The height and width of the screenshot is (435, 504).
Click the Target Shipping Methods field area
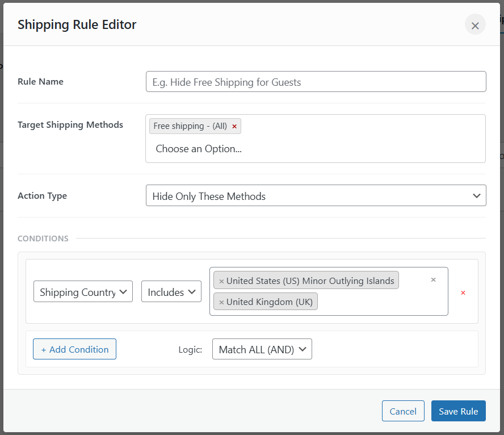[x=316, y=138]
